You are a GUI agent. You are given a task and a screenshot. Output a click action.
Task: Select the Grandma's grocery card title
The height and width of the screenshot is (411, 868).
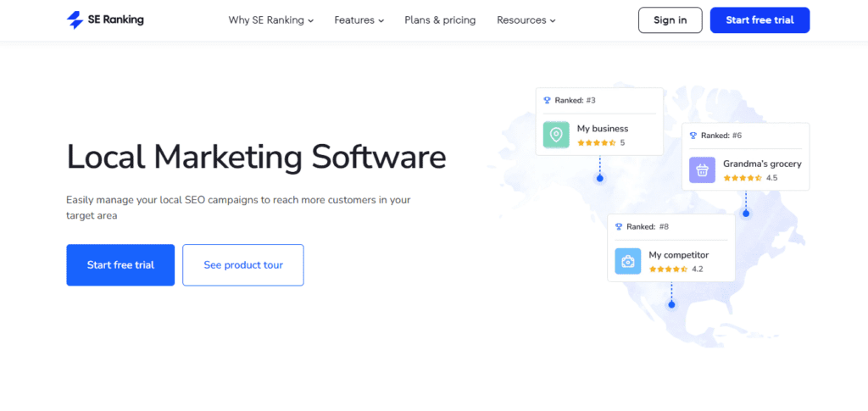[x=761, y=164]
